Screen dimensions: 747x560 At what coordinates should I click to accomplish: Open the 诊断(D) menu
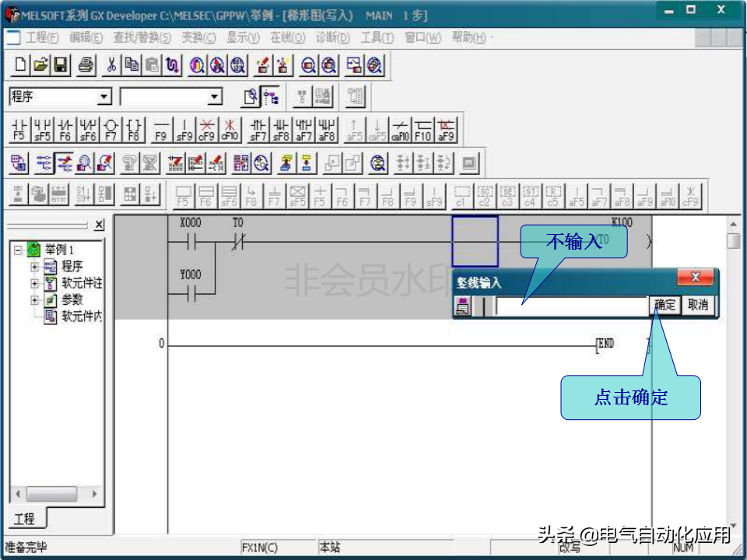(x=333, y=37)
